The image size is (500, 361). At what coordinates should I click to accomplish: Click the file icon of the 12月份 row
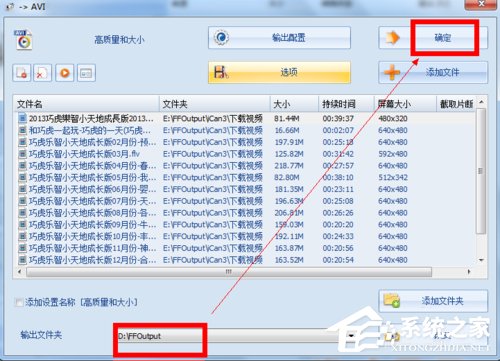coord(22,260)
